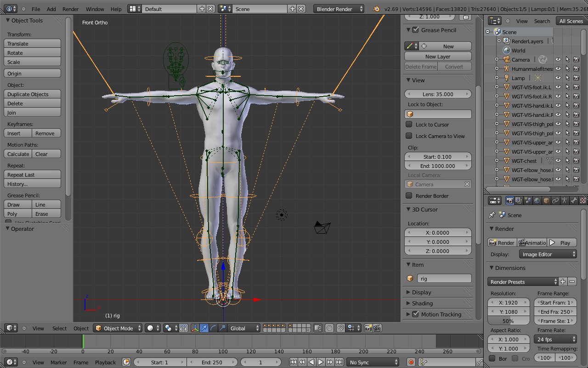Click the Render button
The height and width of the screenshot is (368, 588).
click(x=502, y=242)
